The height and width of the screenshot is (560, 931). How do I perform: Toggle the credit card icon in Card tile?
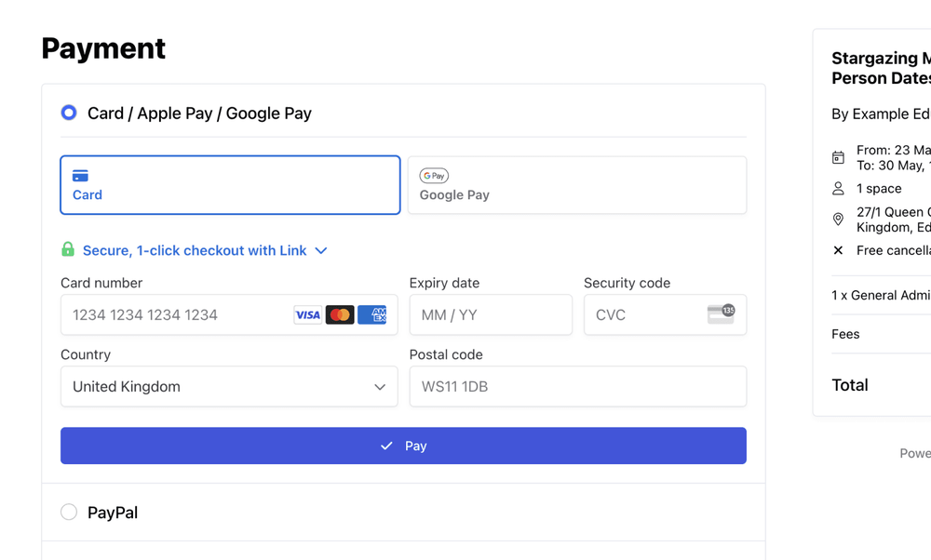(81, 174)
